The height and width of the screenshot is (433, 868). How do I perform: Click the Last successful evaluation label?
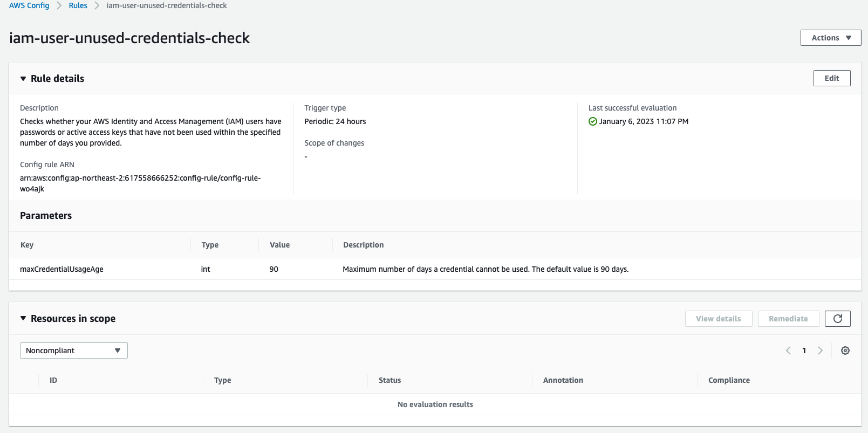click(632, 108)
